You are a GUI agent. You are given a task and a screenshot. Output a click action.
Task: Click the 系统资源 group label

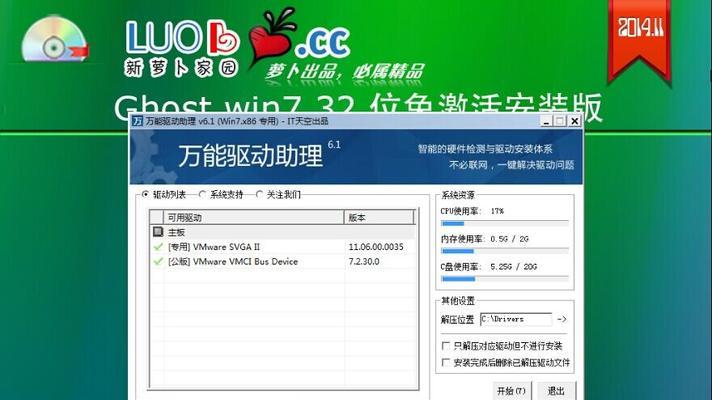pos(458,195)
